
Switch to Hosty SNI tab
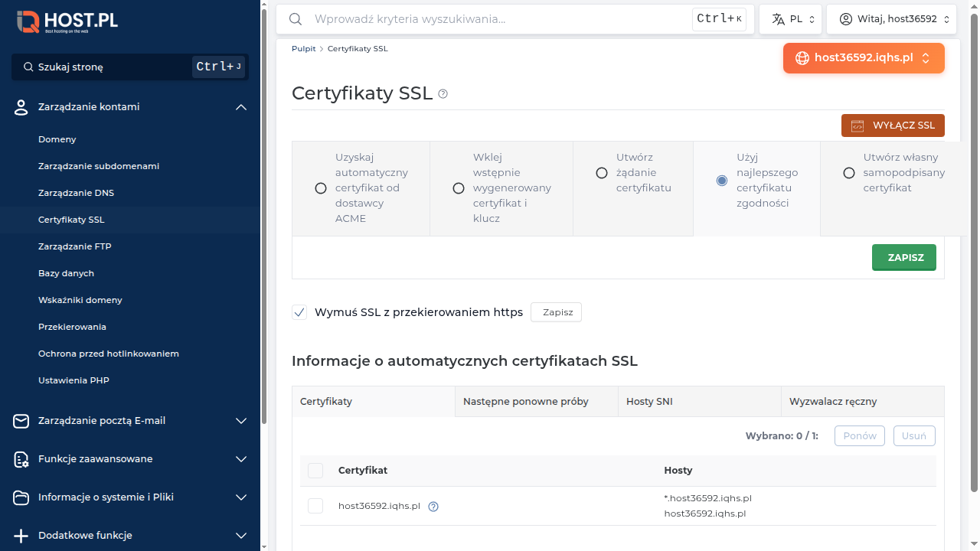click(700, 402)
